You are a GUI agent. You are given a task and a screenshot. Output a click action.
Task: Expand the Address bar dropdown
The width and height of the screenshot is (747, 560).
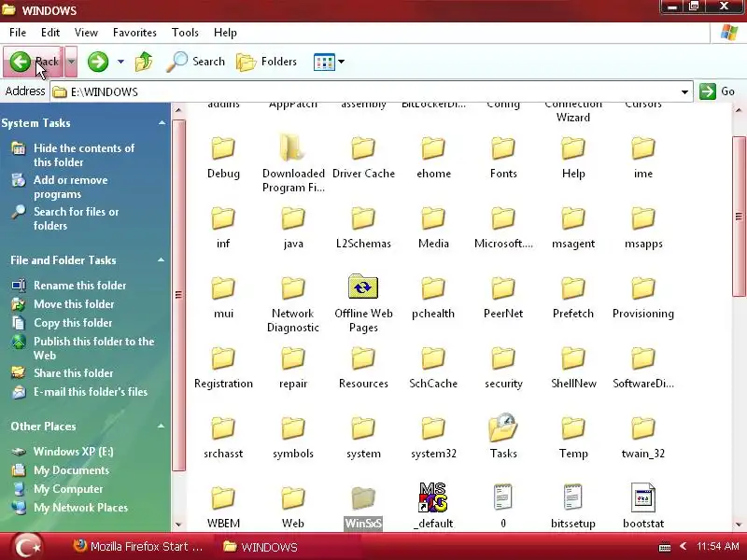point(684,91)
